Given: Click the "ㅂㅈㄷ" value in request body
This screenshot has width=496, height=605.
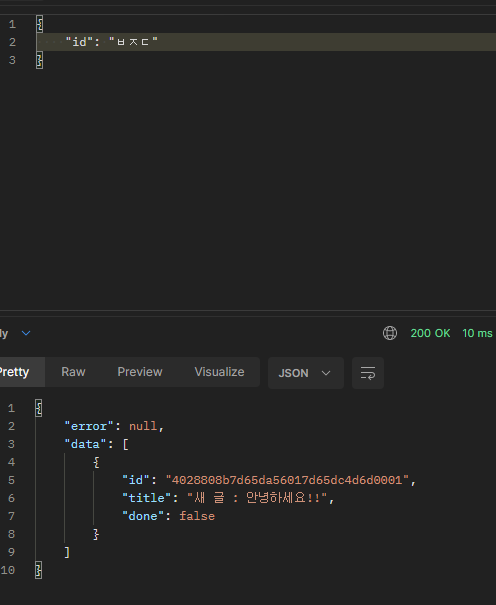Looking at the screenshot, I should (x=133, y=42).
